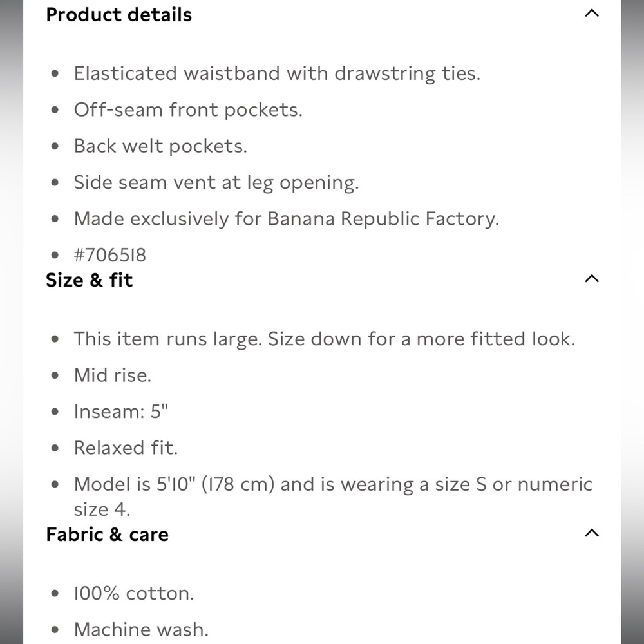Click the product number #706518
This screenshot has height=644, width=644.
point(109,255)
